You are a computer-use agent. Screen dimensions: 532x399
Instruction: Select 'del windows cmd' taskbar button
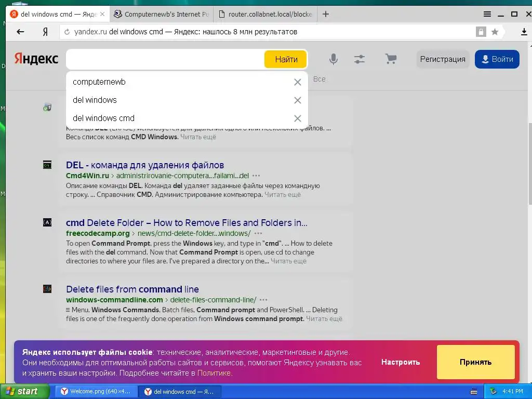point(180,392)
